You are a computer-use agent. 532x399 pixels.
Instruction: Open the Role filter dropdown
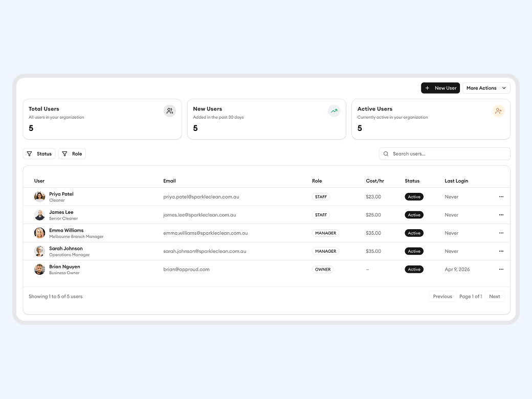(x=72, y=154)
